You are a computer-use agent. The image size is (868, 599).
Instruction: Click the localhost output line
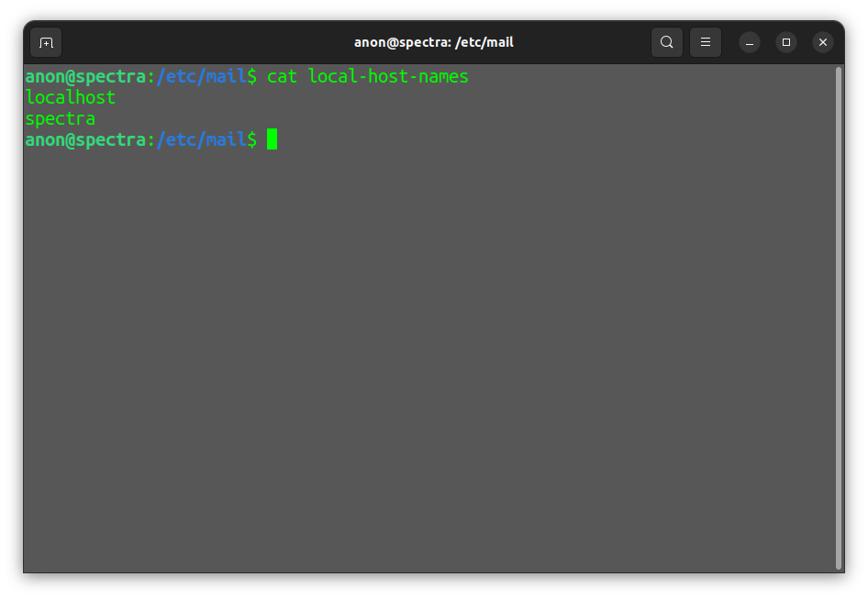click(x=71, y=98)
